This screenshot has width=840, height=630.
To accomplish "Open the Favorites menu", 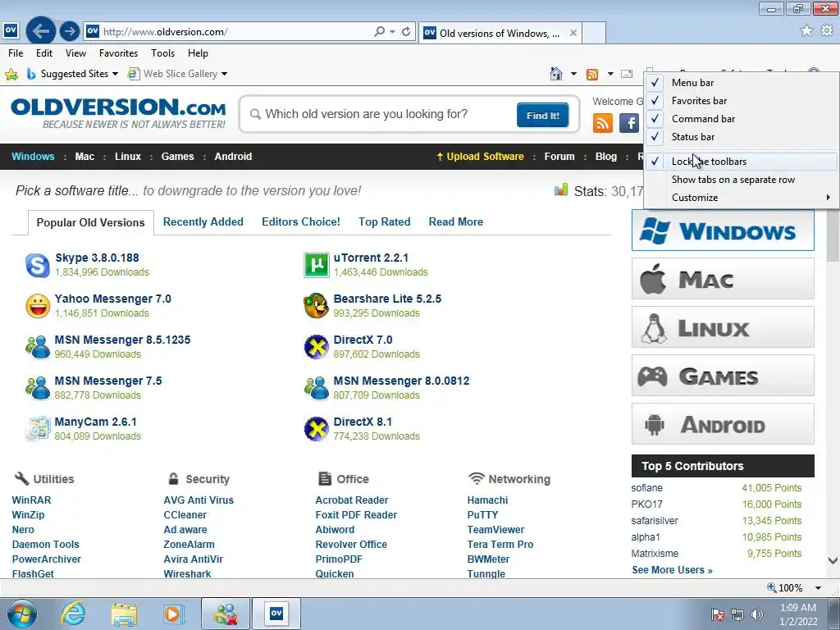I will point(118,53).
